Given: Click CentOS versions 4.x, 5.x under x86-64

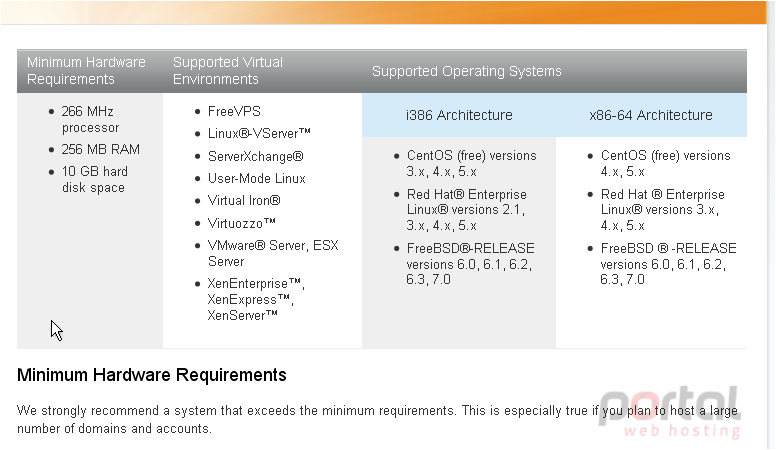Looking at the screenshot, I should (666, 163).
